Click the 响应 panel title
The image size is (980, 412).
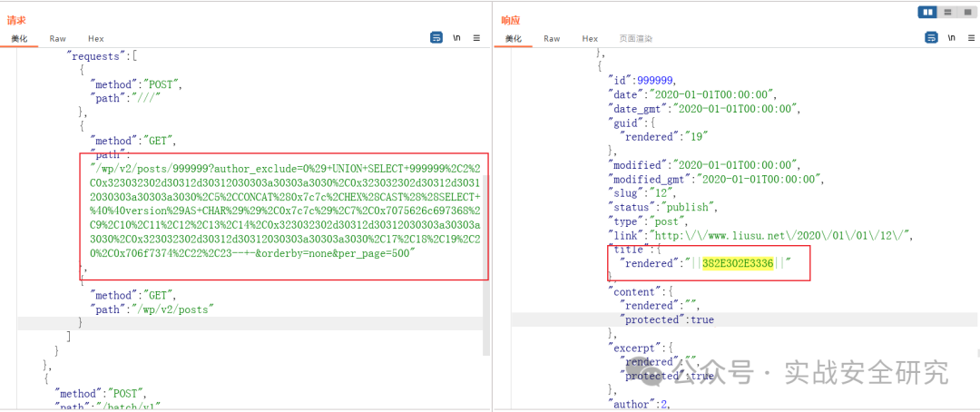[x=510, y=21]
